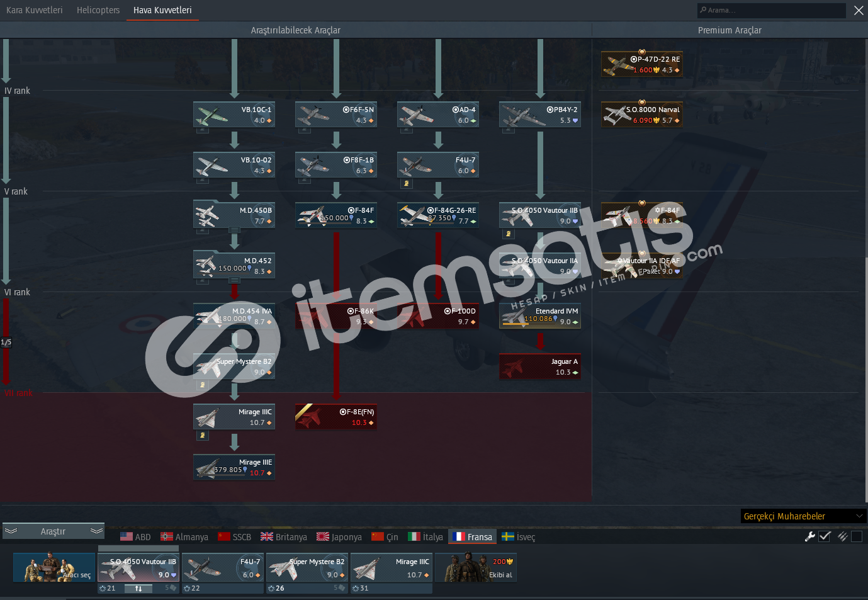Image resolution: width=868 pixels, height=600 pixels.
Task: Select the İsveç nation tab
Action: (x=519, y=537)
